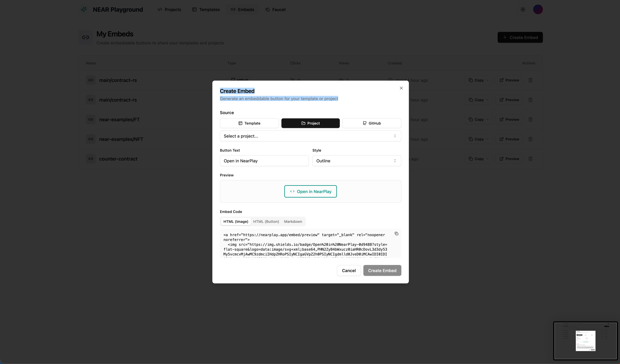Expand the Select a project dropdown
The width and height of the screenshot is (620, 364).
click(x=310, y=136)
